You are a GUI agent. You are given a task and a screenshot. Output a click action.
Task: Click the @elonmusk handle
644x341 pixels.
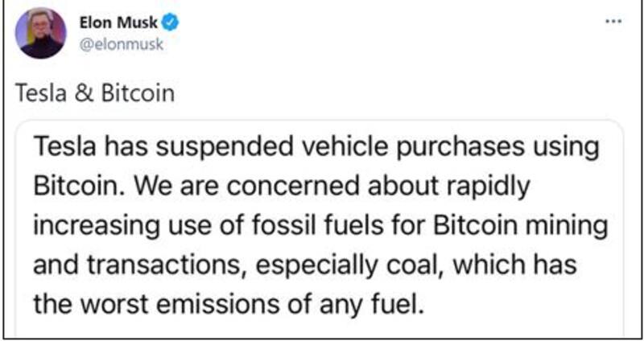tap(121, 44)
